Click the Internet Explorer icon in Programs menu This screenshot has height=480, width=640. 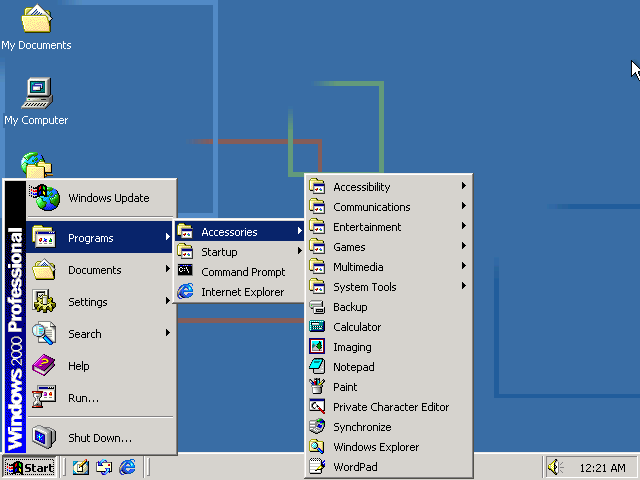click(185, 291)
